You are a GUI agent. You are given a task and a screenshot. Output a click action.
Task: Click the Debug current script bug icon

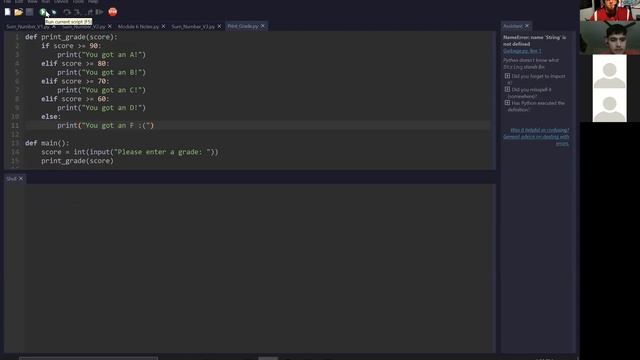(53, 12)
